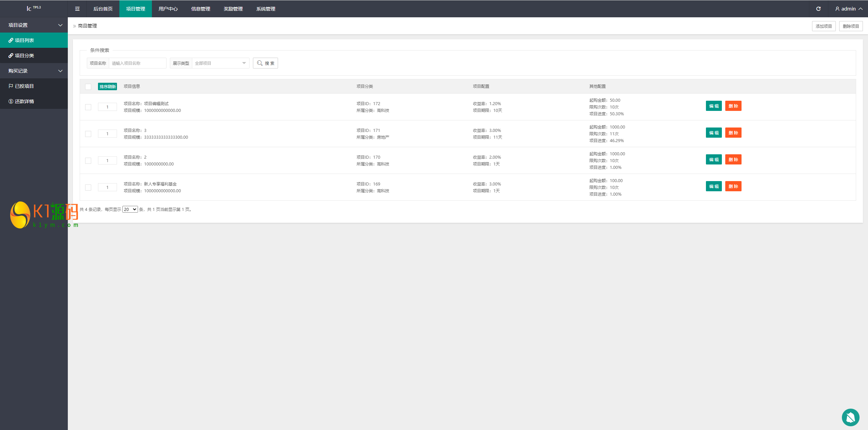Toggle the select-all checkbox in table header
Screen dimensions: 868x430
[88, 87]
